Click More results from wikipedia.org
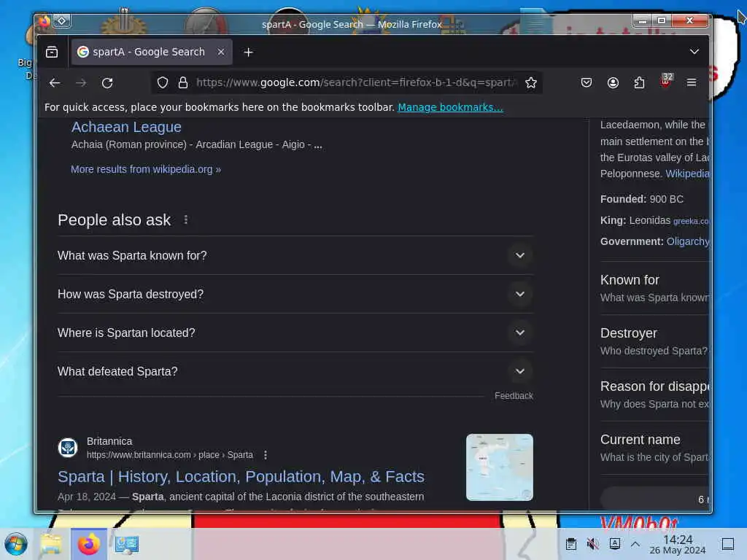The width and height of the screenshot is (747, 560). tap(146, 169)
